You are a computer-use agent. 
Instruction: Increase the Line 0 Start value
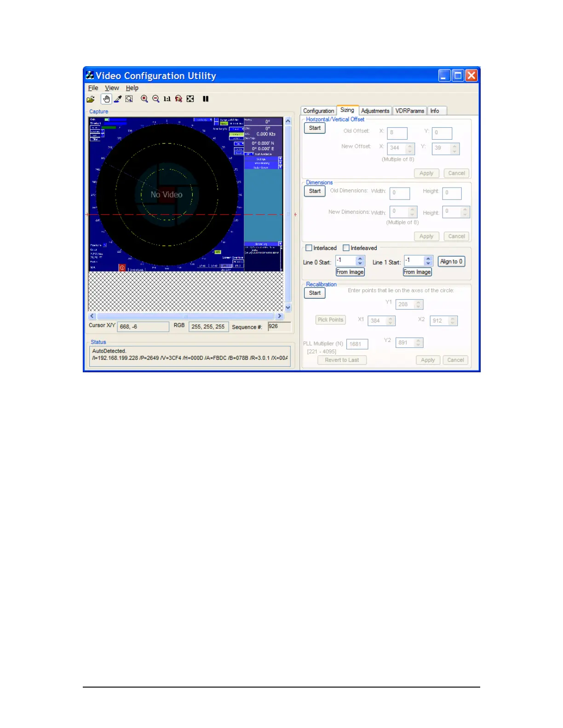[360, 258]
